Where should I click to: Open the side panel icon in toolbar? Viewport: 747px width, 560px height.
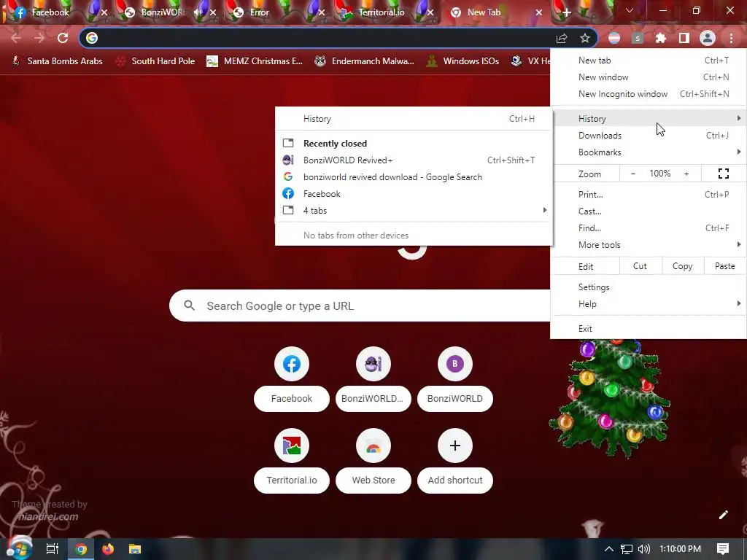pyautogui.click(x=684, y=38)
